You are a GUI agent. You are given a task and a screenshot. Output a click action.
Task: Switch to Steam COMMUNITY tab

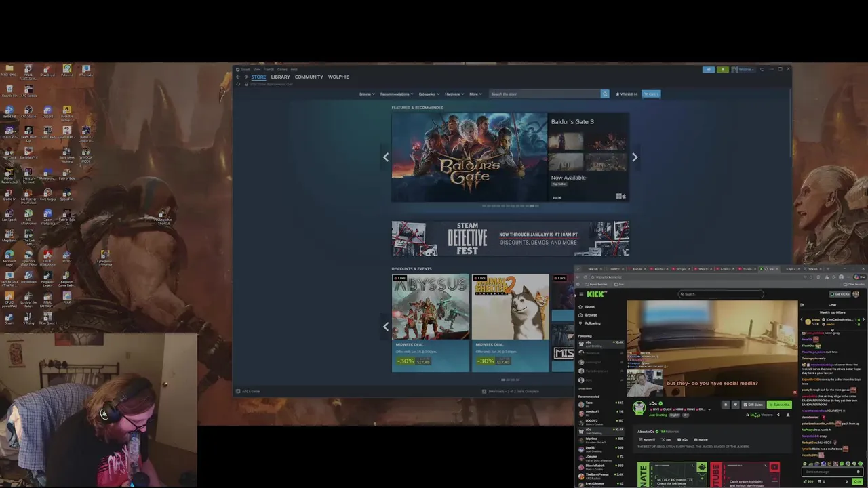tap(309, 77)
